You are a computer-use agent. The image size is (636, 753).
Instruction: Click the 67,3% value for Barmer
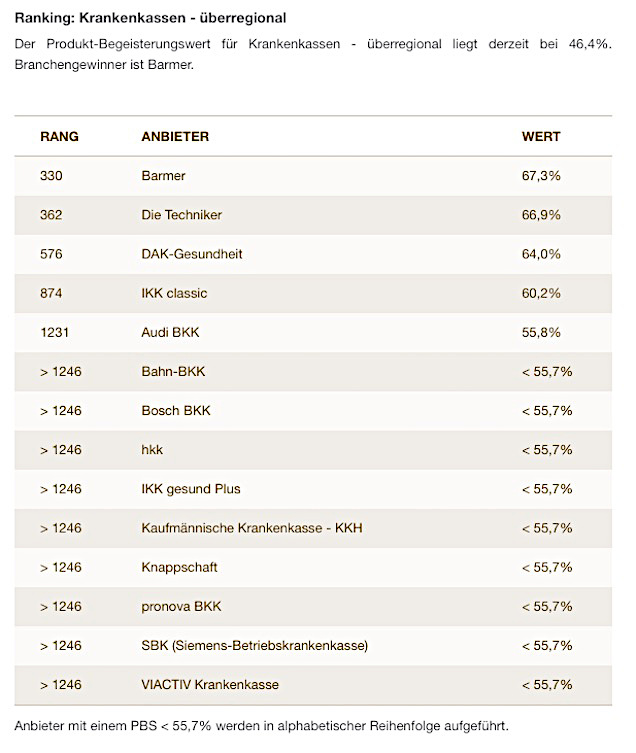(541, 176)
